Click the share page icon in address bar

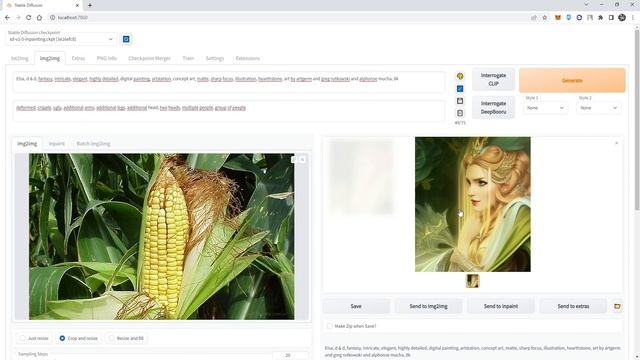pos(534,18)
